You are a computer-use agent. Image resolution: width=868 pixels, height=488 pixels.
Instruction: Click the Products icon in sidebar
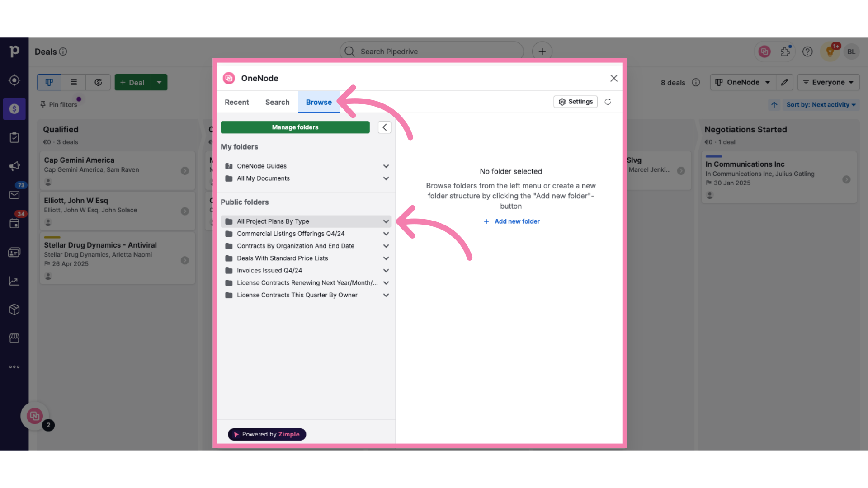[14, 309]
